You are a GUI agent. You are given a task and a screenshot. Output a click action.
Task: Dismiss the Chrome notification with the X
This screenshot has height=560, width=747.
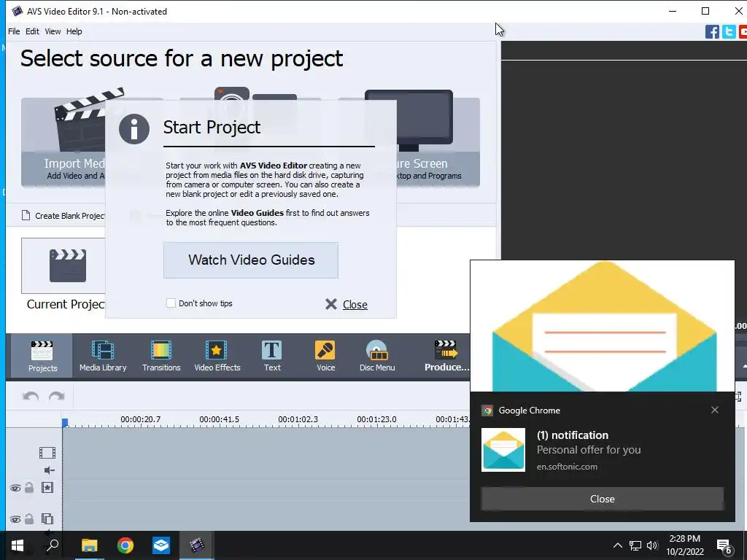coord(715,410)
